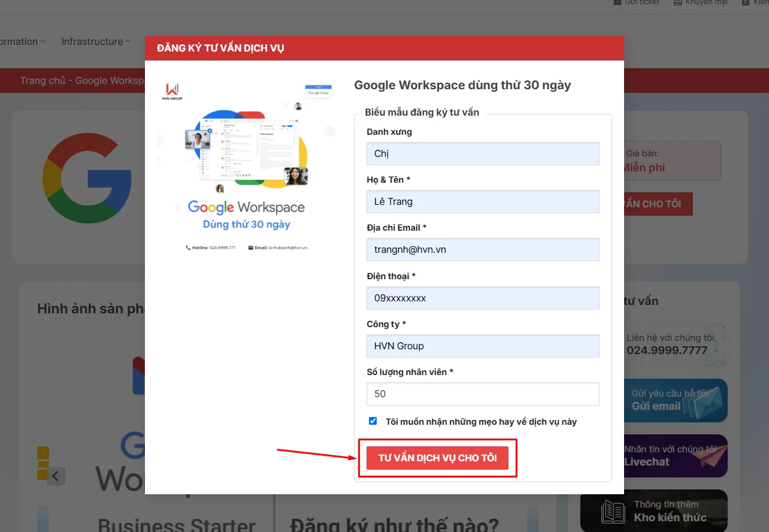769x532 pixels.
Task: Click the Số lượng nhân viên field
Action: pos(483,394)
